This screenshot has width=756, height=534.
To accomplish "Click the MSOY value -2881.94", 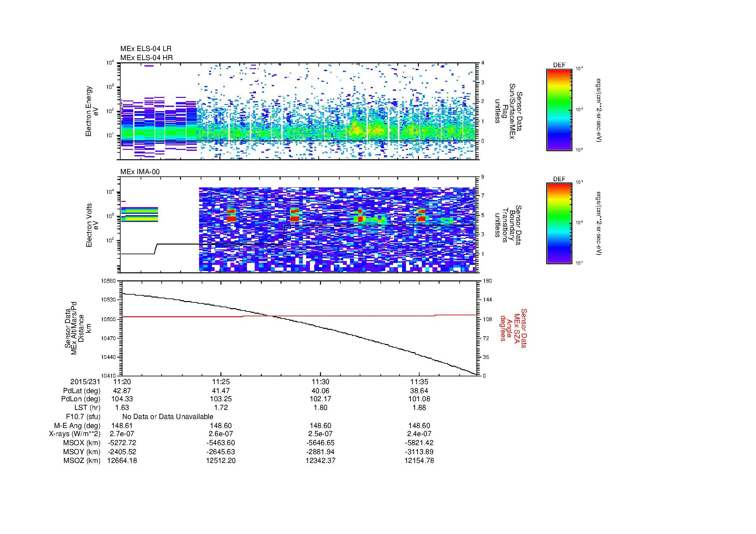I will [x=320, y=452].
